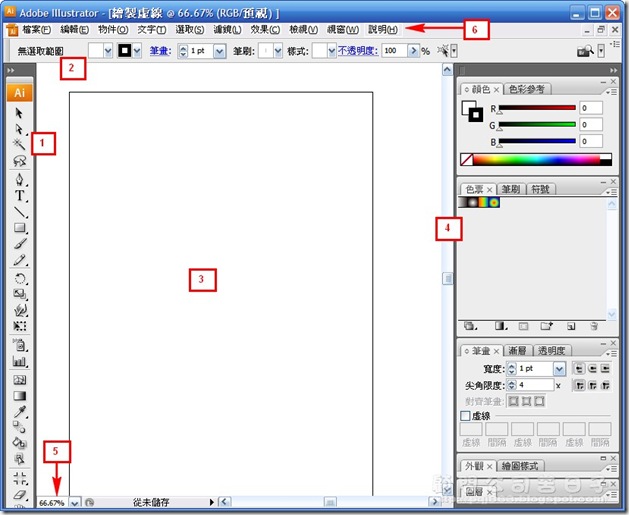629x515 pixels.
Task: Click the 筆畫 link in control bar
Action: [160, 51]
